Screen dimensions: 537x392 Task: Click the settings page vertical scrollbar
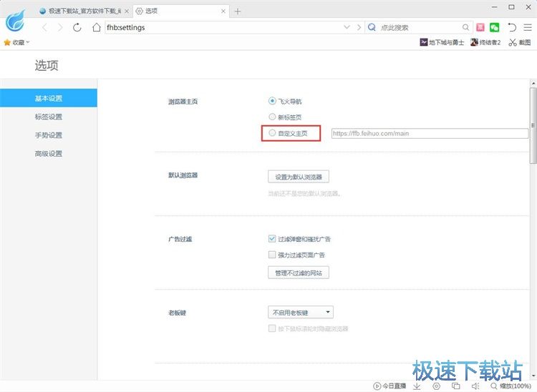click(x=533, y=125)
